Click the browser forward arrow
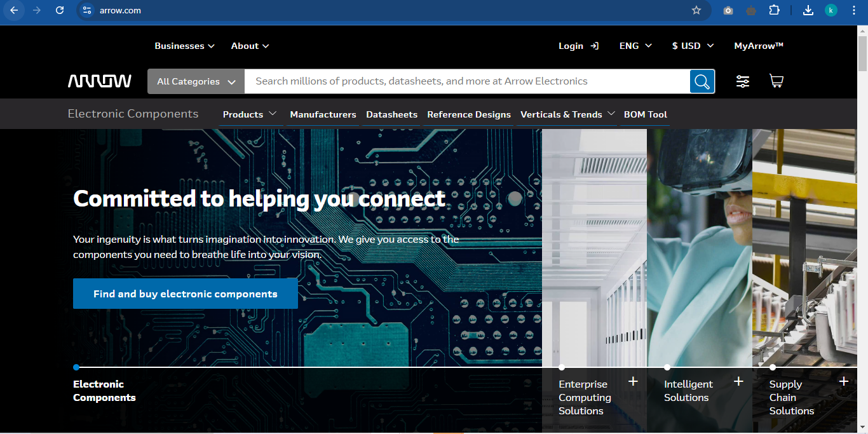The height and width of the screenshot is (434, 868). [37, 10]
